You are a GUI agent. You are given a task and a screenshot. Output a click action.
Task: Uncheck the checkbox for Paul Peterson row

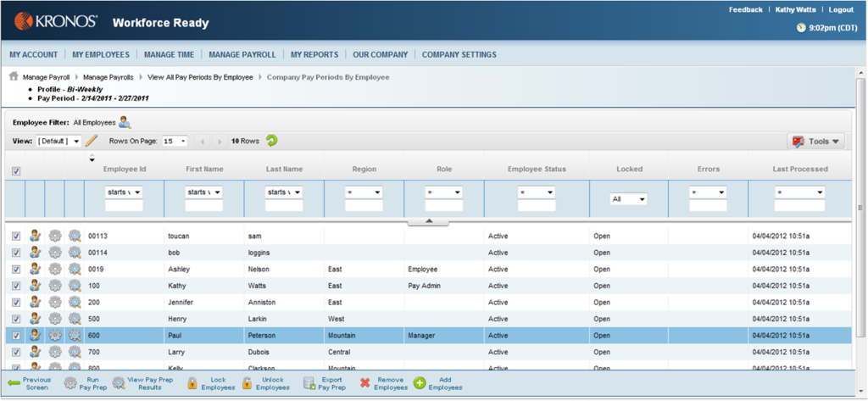(16, 335)
